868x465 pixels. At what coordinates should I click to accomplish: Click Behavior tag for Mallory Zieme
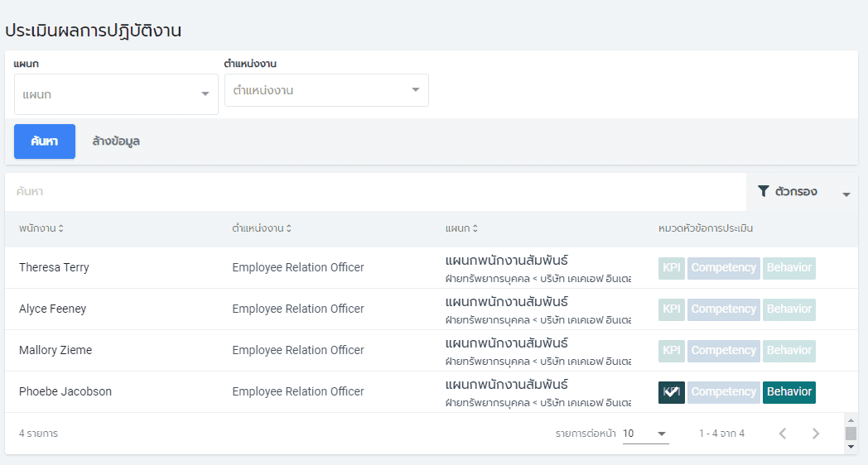pyautogui.click(x=788, y=351)
